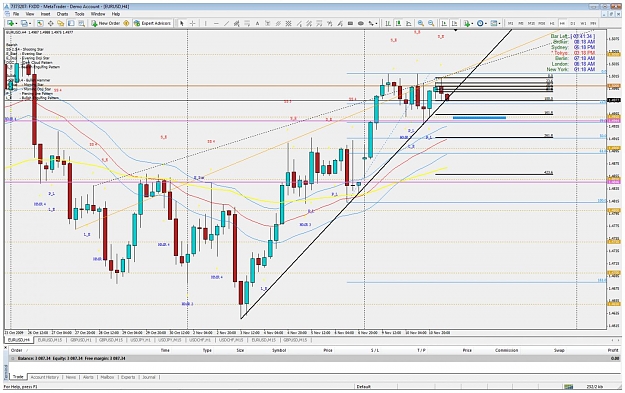This screenshot has height=393, width=625.
Task: Switch to the GBPUSD,H1 chart tab
Action: [81, 340]
